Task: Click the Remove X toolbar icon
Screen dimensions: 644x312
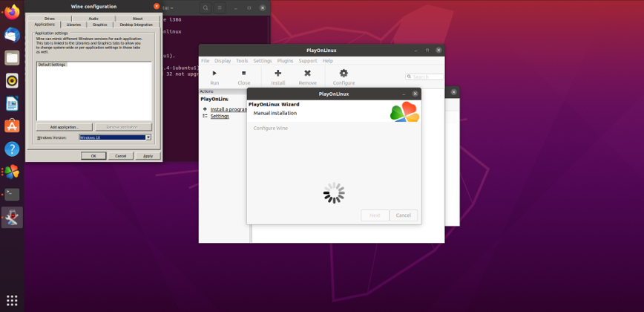Action: click(307, 74)
